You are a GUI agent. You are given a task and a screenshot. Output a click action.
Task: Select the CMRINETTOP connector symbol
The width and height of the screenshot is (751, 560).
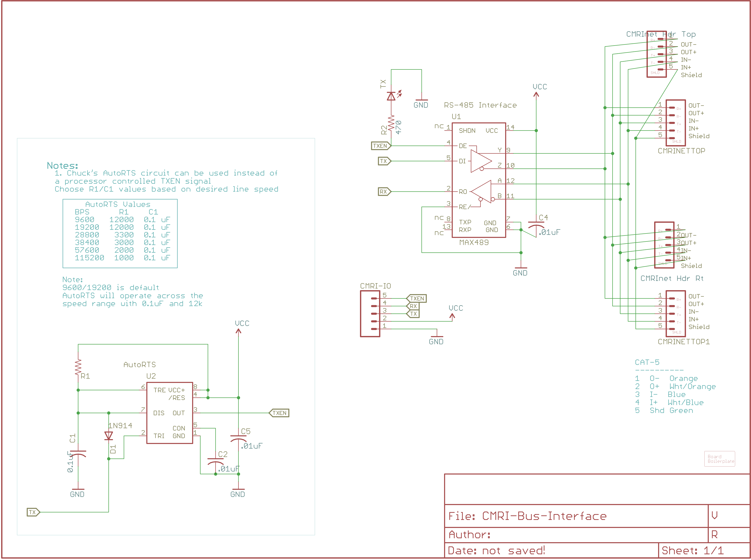coord(676,123)
